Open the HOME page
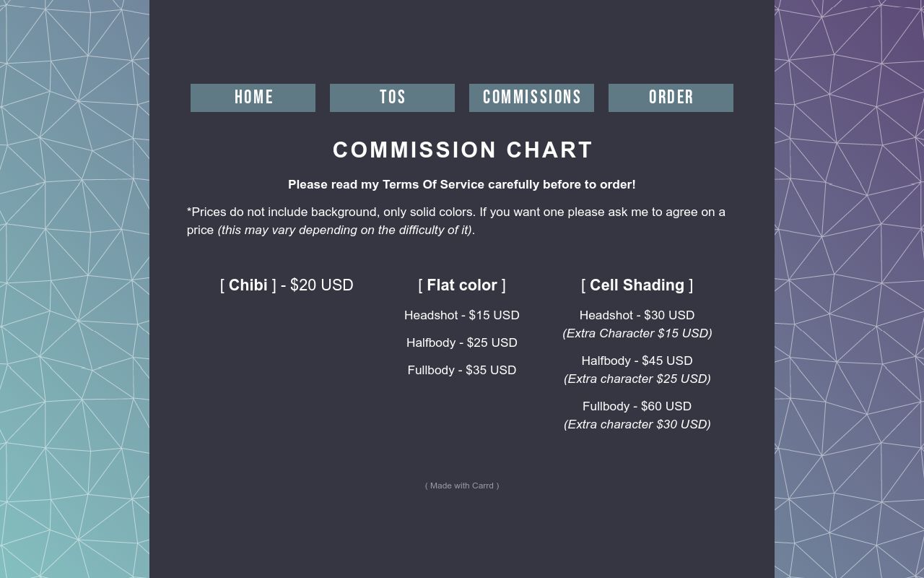 point(253,98)
